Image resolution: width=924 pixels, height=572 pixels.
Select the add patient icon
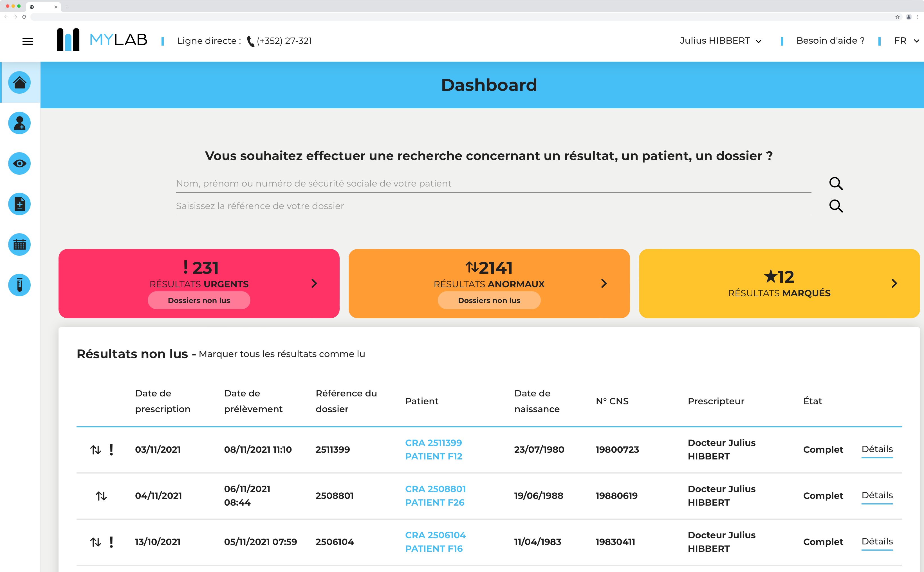(x=19, y=123)
